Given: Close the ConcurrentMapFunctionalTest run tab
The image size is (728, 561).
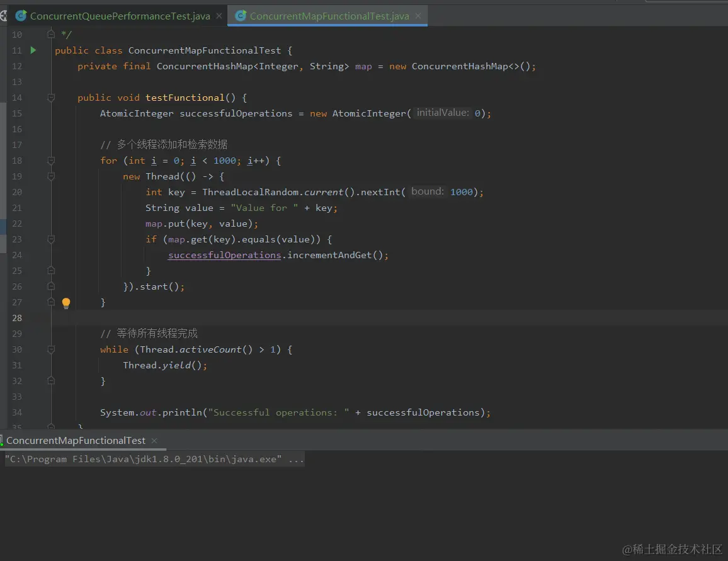Looking at the screenshot, I should click(154, 440).
